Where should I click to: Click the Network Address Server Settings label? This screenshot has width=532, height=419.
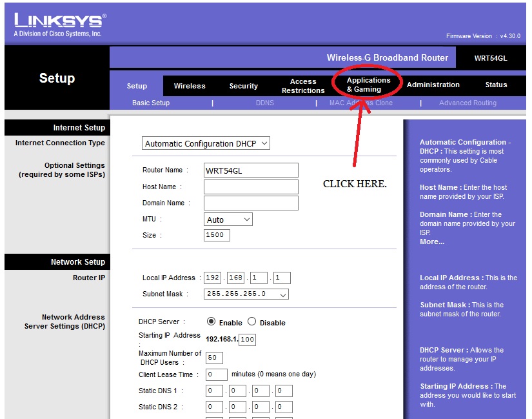[64, 322]
